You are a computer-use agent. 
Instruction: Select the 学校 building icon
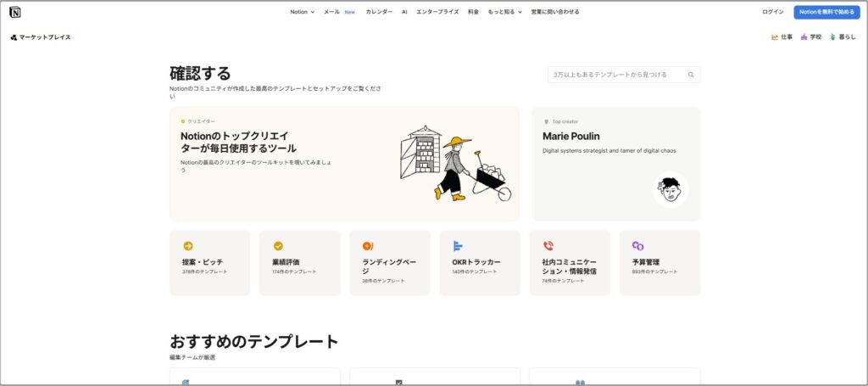point(804,37)
